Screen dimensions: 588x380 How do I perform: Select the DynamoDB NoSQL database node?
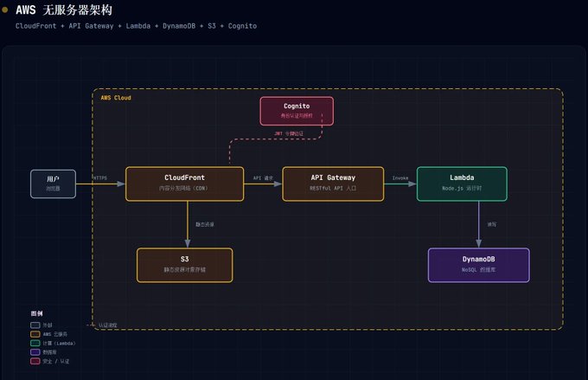coord(478,265)
